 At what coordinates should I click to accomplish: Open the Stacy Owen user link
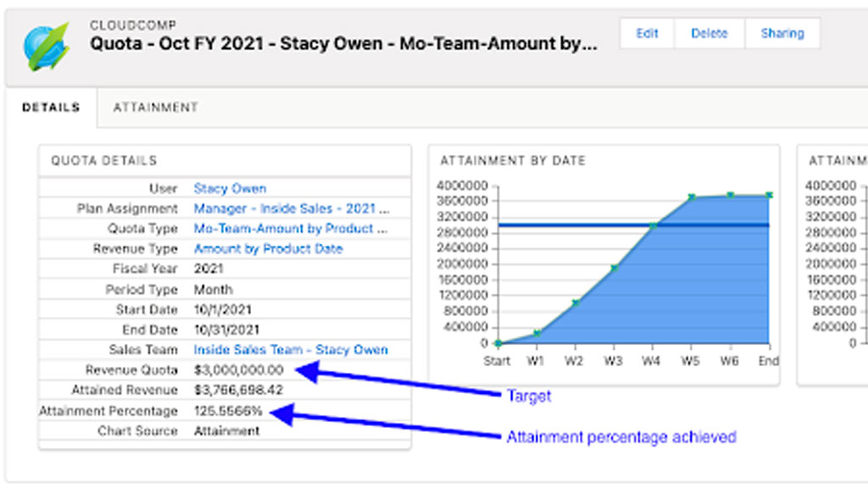tap(230, 189)
